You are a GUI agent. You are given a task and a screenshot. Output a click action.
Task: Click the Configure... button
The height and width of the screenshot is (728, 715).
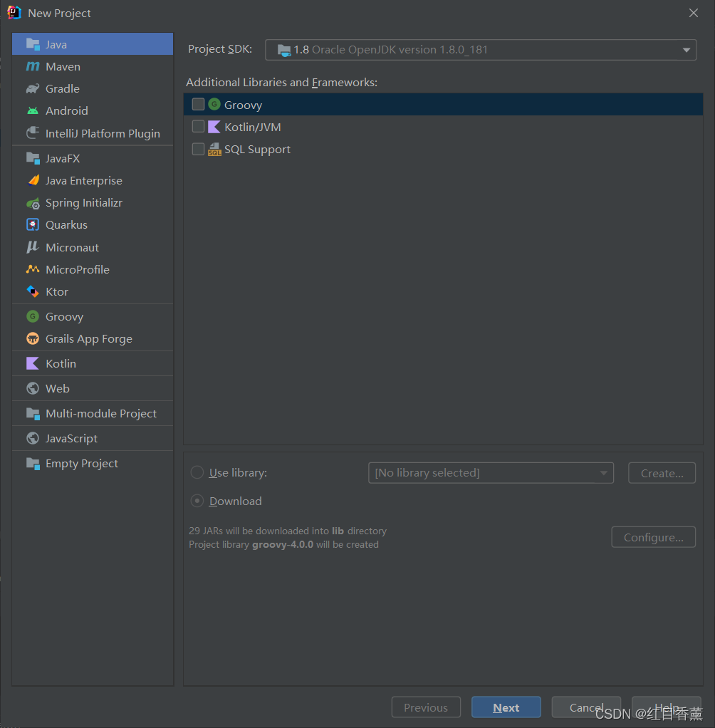(653, 537)
